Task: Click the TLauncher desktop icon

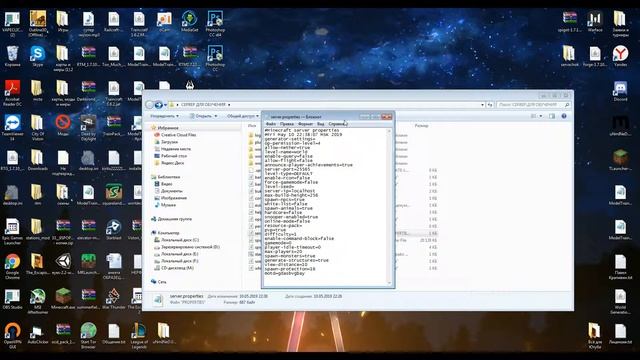Action: pos(620,160)
